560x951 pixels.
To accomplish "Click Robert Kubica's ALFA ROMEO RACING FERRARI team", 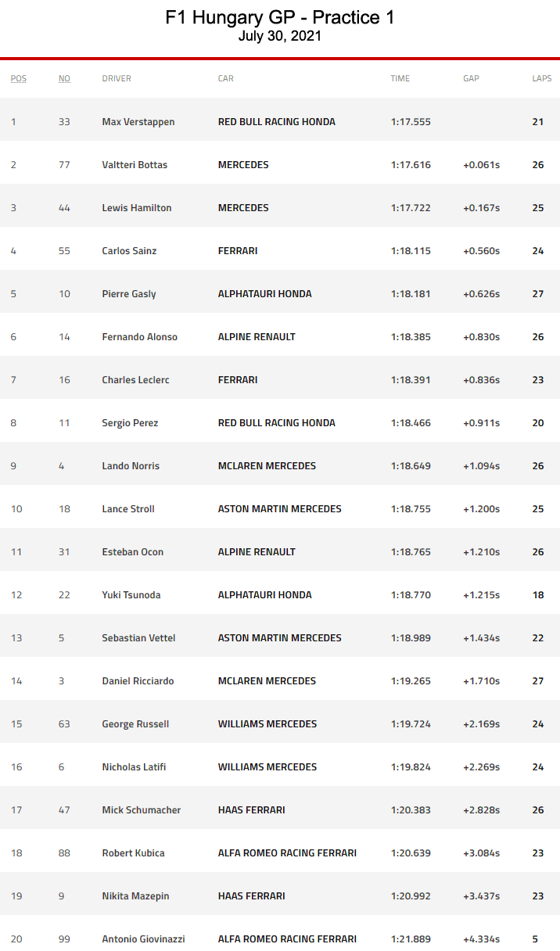I will coord(287,853).
